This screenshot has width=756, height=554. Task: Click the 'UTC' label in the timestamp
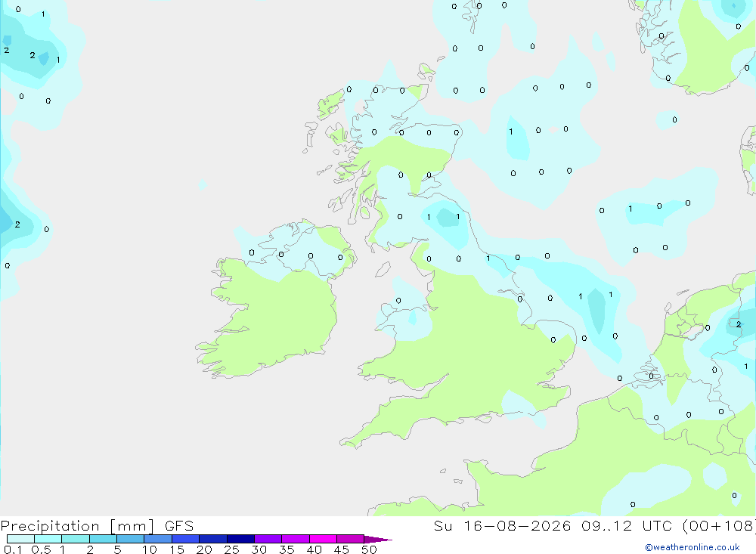coord(657,525)
